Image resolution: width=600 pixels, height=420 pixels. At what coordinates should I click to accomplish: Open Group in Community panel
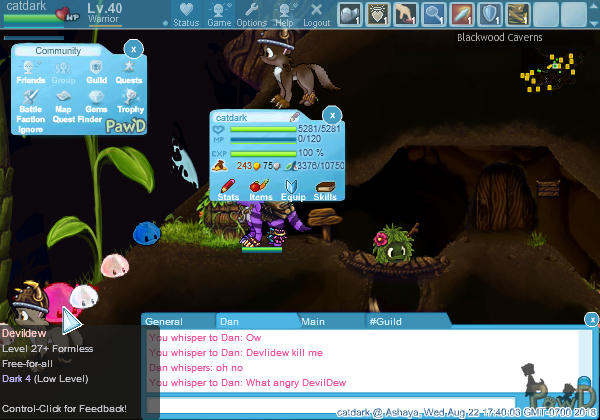coord(64,73)
